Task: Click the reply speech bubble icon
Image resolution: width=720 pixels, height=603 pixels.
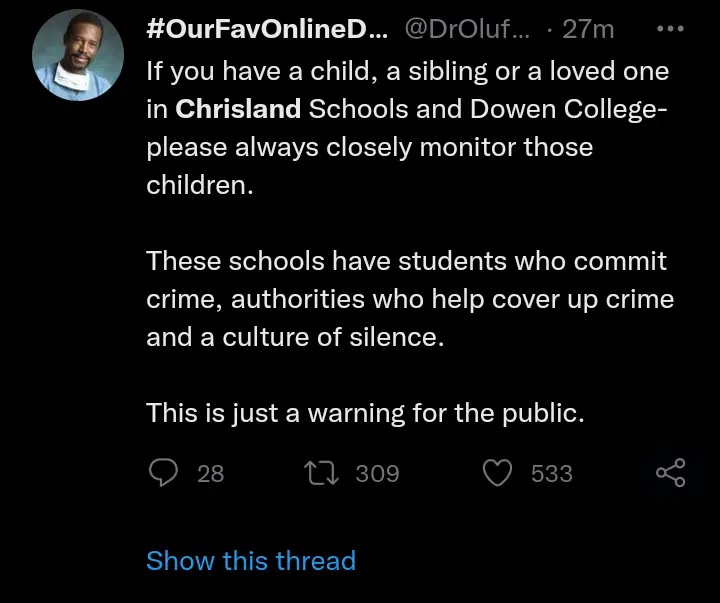Action: click(x=162, y=472)
